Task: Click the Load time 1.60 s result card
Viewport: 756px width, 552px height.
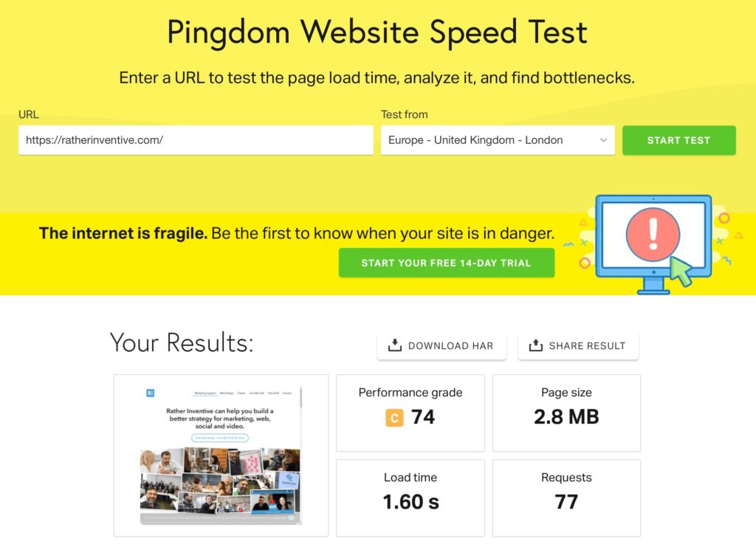Action: (x=410, y=497)
